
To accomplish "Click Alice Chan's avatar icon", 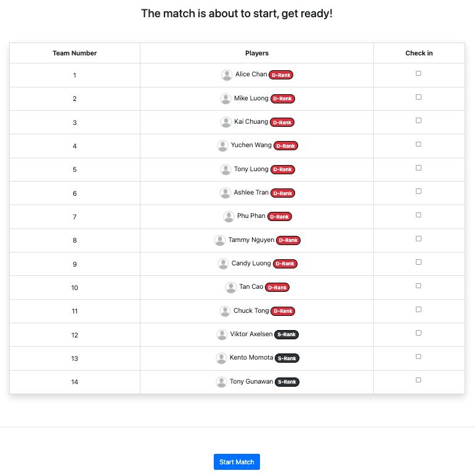I will click(x=227, y=75).
